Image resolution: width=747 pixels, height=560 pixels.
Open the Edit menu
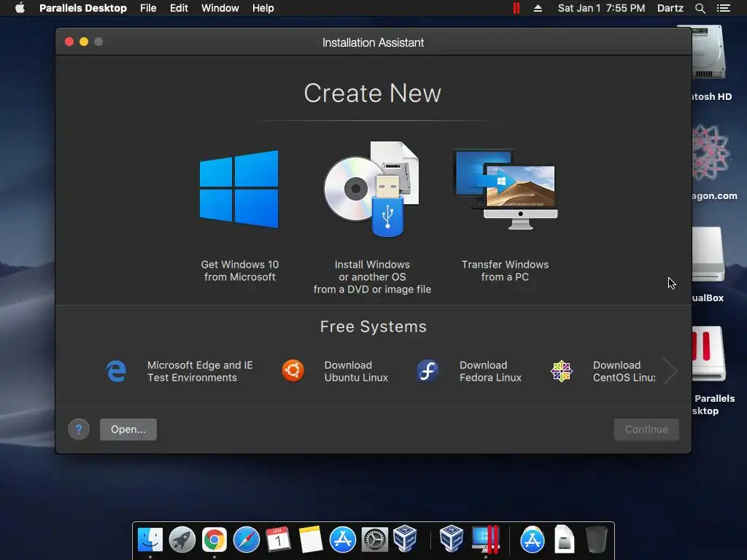(179, 8)
